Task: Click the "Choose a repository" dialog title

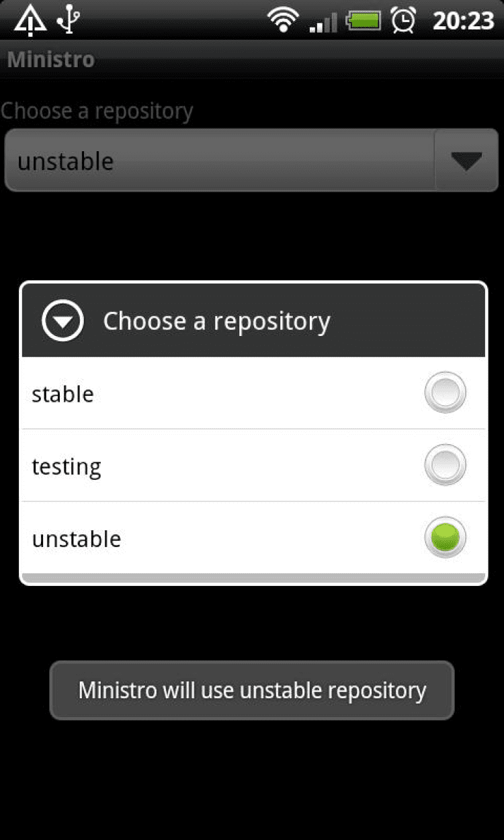Action: tap(216, 321)
